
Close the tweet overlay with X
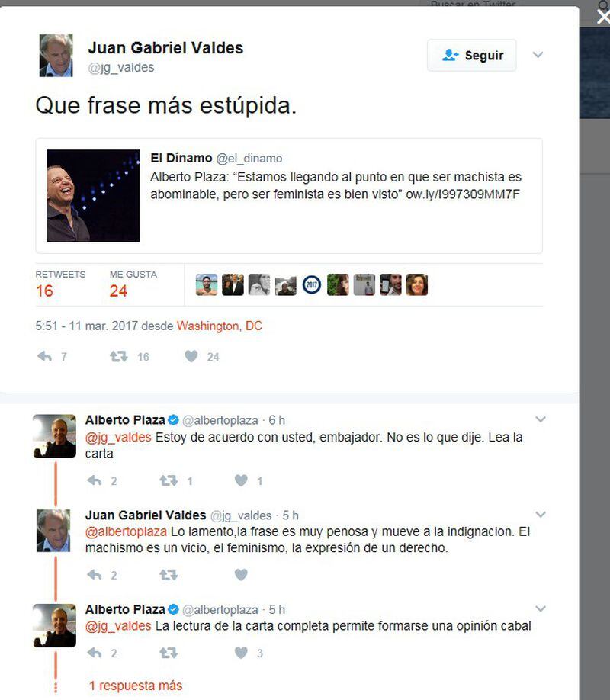pyautogui.click(x=603, y=17)
